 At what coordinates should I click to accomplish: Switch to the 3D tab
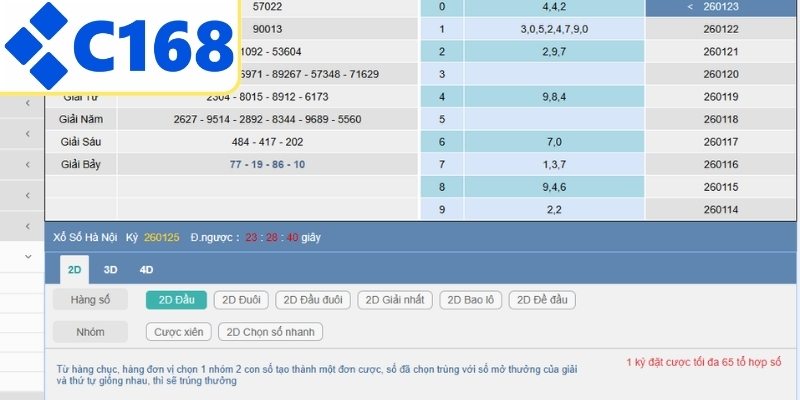pyautogui.click(x=110, y=270)
